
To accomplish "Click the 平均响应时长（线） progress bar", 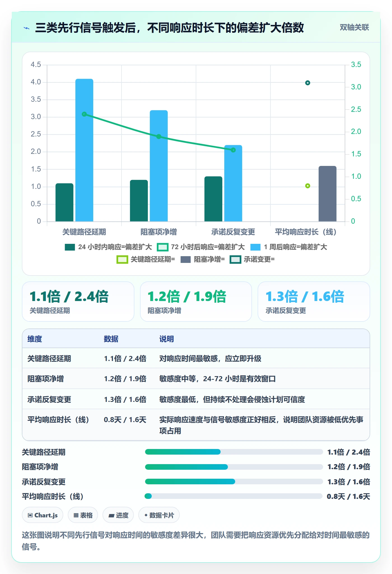I will click(x=234, y=496).
